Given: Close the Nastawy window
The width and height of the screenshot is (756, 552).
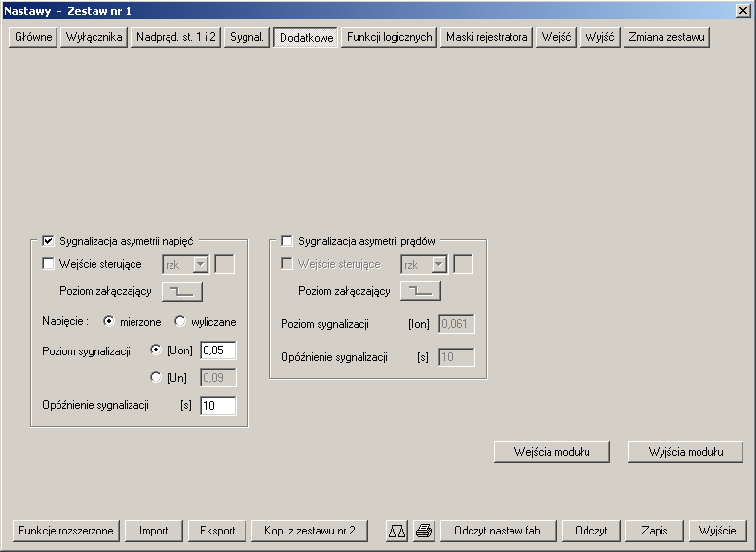Looking at the screenshot, I should pos(743,11).
